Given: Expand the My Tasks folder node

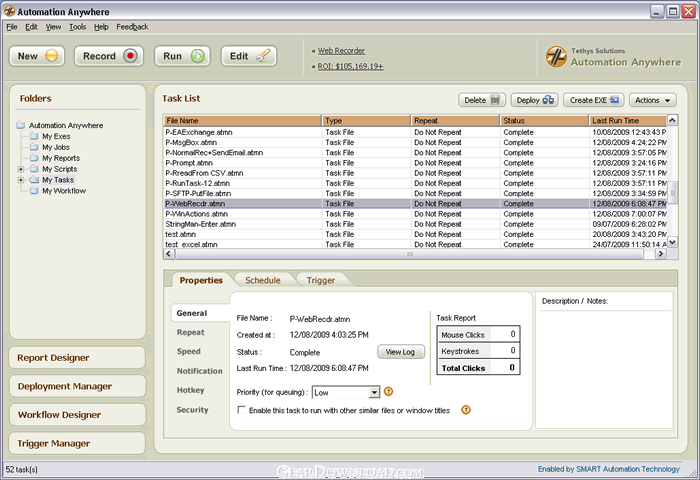Looking at the screenshot, I should click(x=21, y=180).
